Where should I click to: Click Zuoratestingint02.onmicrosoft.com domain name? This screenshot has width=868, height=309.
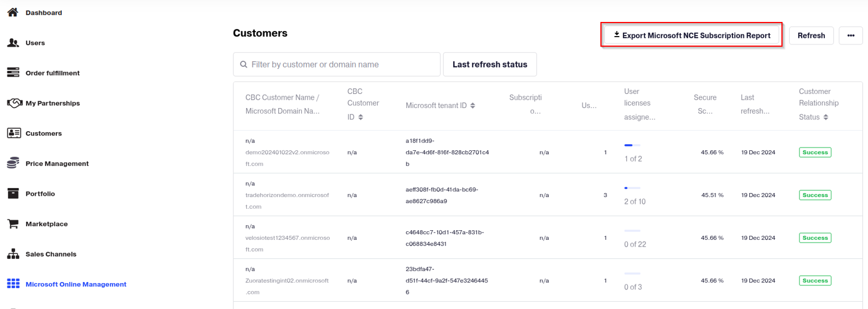pos(287,286)
